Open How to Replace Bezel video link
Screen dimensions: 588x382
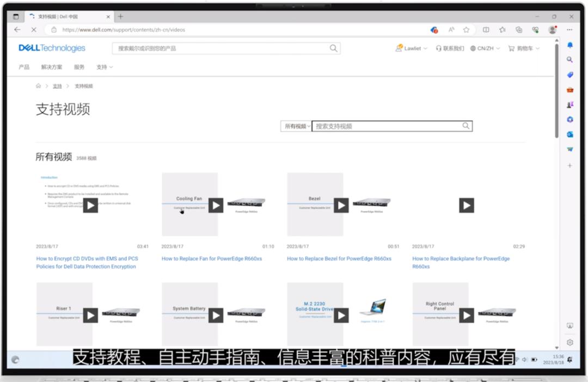[x=339, y=258]
